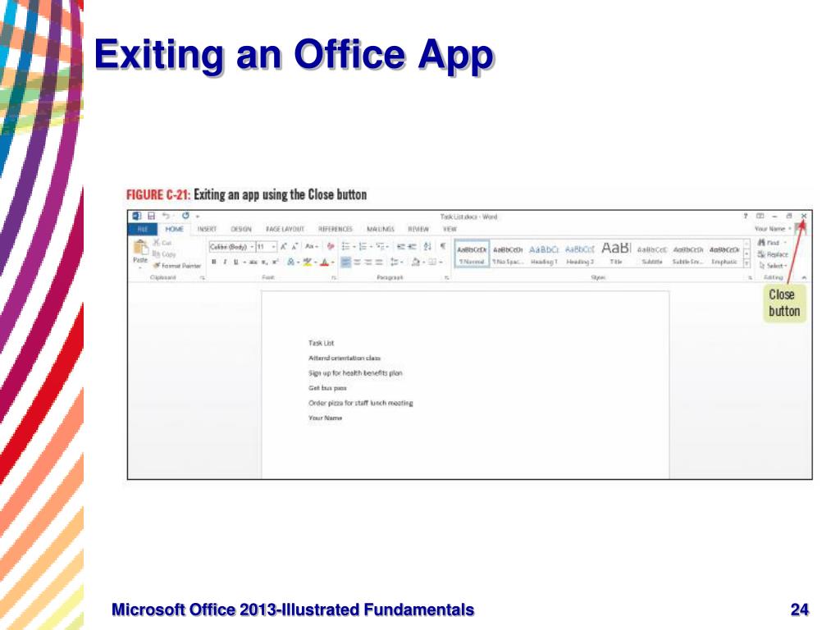
Task: Expand the Styles gallery More arrow
Action: pos(746,263)
